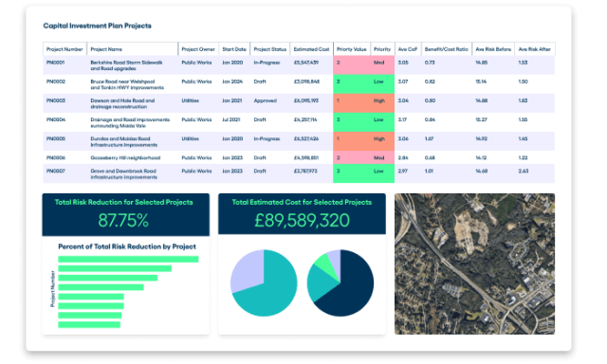Click Ave Risk After value 2.63

click(524, 171)
